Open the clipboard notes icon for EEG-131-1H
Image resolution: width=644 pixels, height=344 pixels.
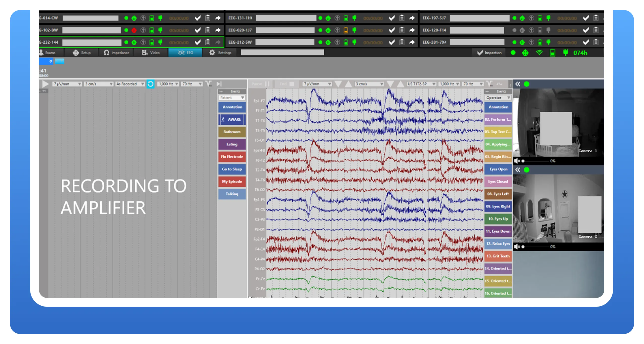pos(402,18)
